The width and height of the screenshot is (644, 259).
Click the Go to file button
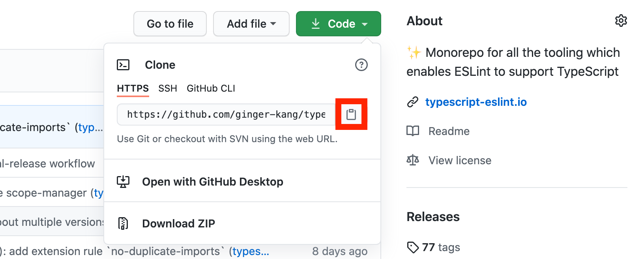click(x=170, y=24)
